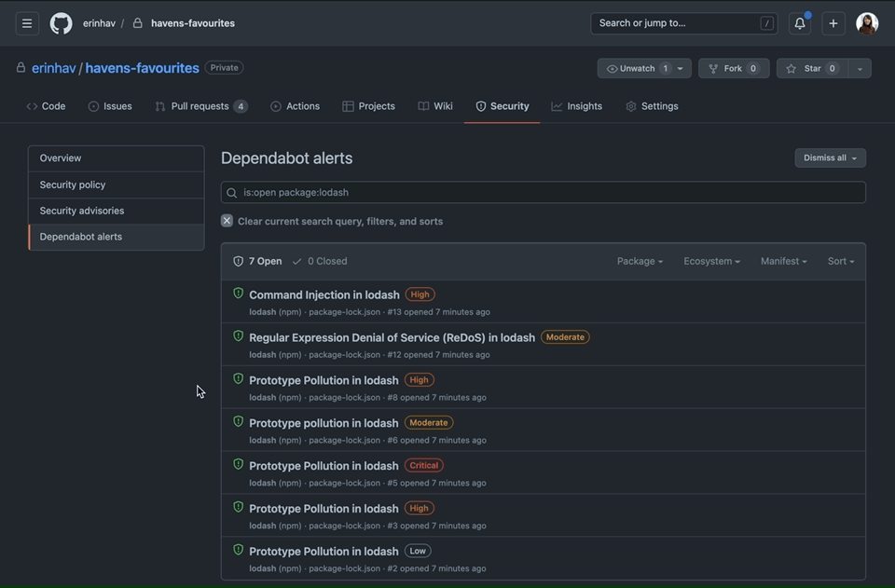Click the Fork button
This screenshot has height=588, width=895.
pyautogui.click(x=733, y=68)
